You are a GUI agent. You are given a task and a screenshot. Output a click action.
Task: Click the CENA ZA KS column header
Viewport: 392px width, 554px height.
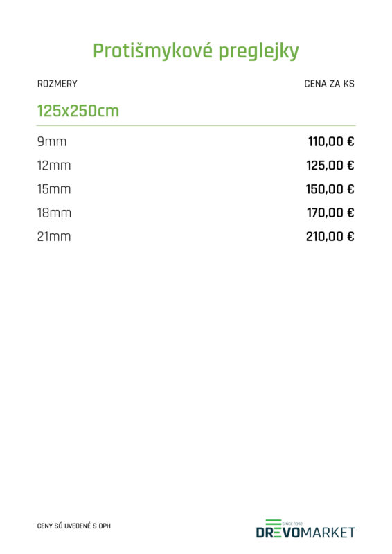coord(329,84)
